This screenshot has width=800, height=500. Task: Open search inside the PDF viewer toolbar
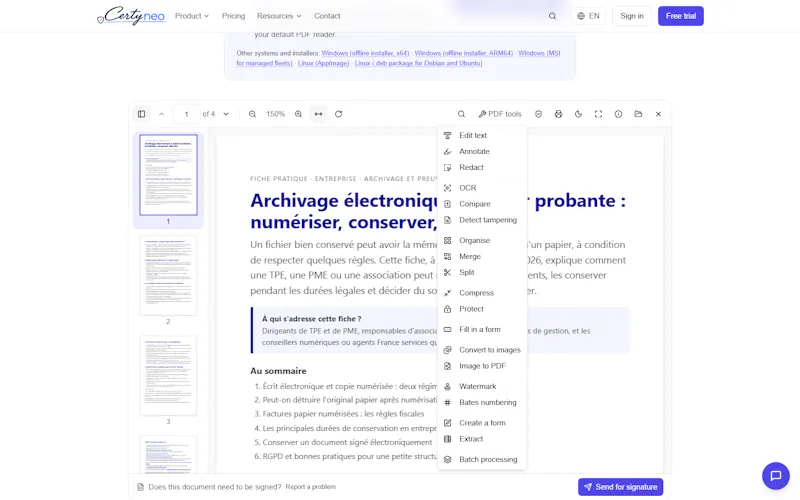(x=461, y=114)
